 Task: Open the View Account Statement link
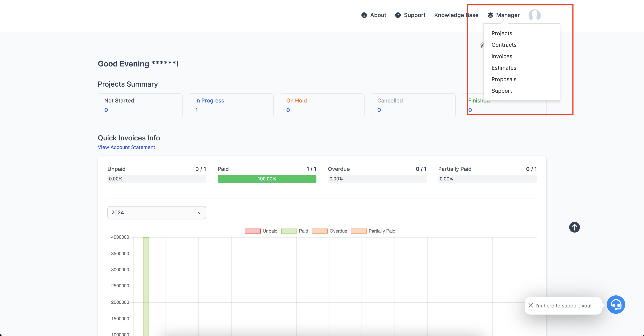click(x=126, y=147)
